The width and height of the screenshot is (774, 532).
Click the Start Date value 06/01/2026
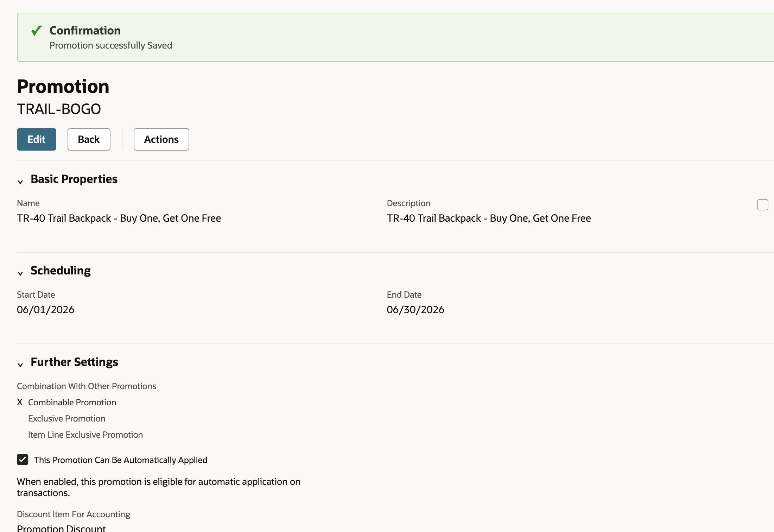pyautogui.click(x=46, y=310)
